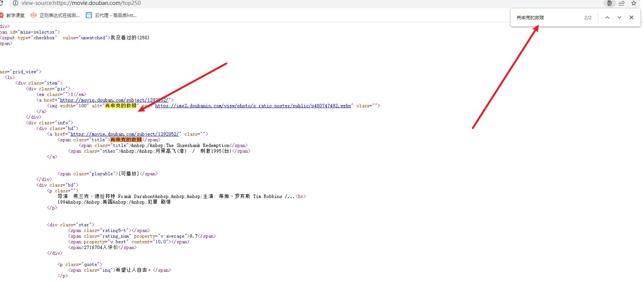Click the span class="other" tag
Screen dimensions: 644x283
tap(94, 151)
